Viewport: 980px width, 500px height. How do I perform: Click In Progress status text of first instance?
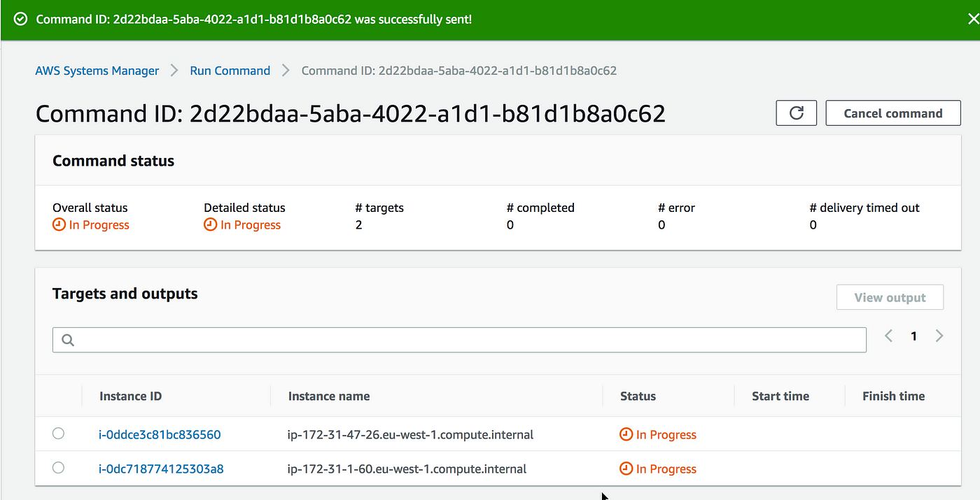pos(666,435)
